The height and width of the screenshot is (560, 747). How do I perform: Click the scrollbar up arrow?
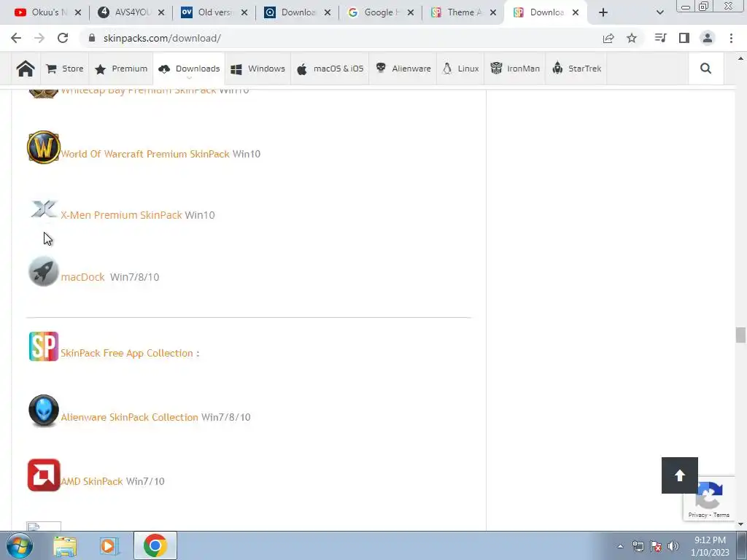point(740,58)
